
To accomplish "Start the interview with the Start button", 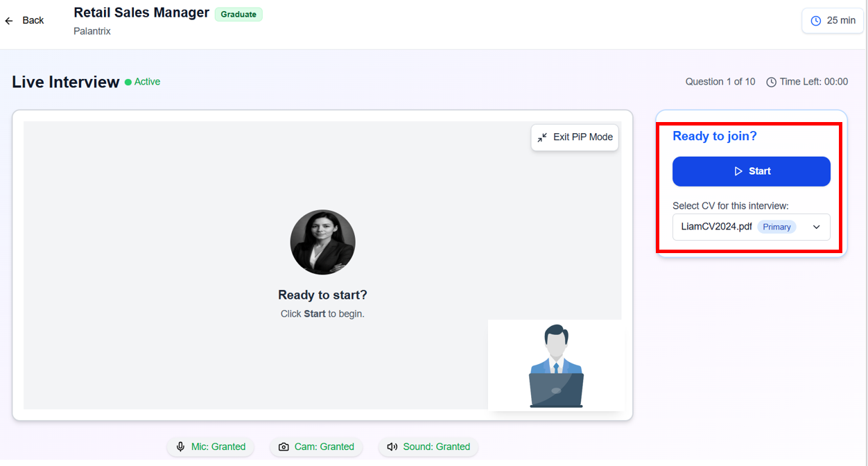I will 752,171.
